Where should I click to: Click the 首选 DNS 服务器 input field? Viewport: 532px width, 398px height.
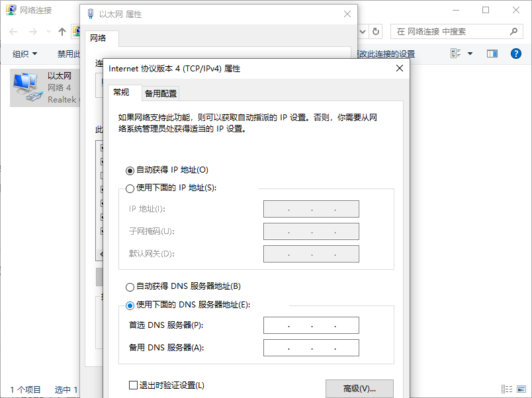(x=311, y=325)
